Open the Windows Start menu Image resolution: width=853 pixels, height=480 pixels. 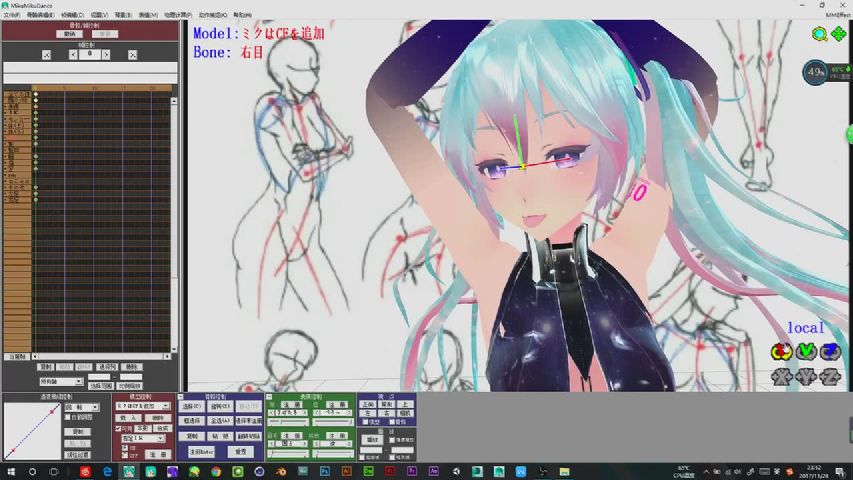[x=10, y=471]
